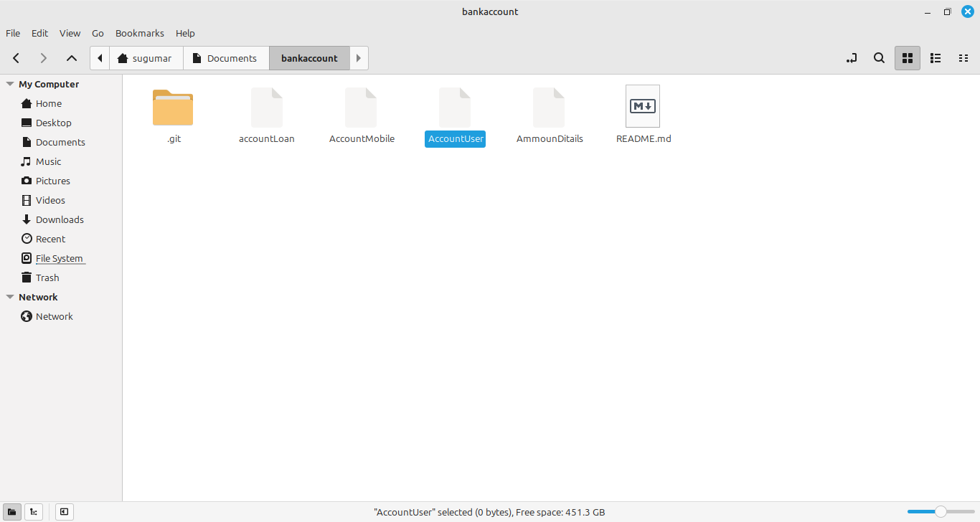Image resolution: width=980 pixels, height=522 pixels.
Task: Switch to compact view
Action: pyautogui.click(x=963, y=58)
